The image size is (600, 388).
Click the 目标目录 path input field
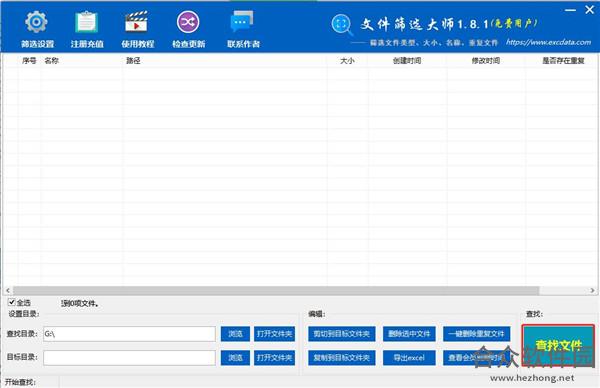pyautogui.click(x=129, y=358)
